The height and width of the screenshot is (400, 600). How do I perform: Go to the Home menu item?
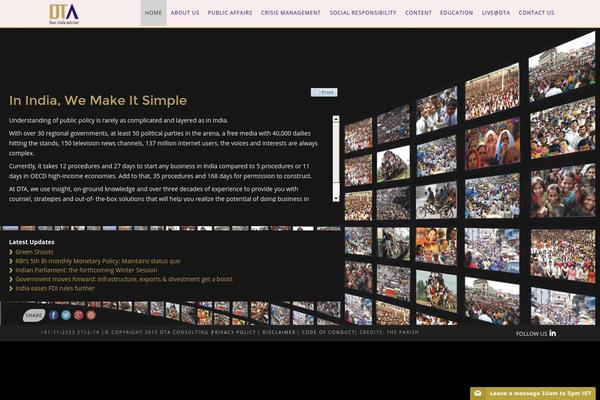153,13
